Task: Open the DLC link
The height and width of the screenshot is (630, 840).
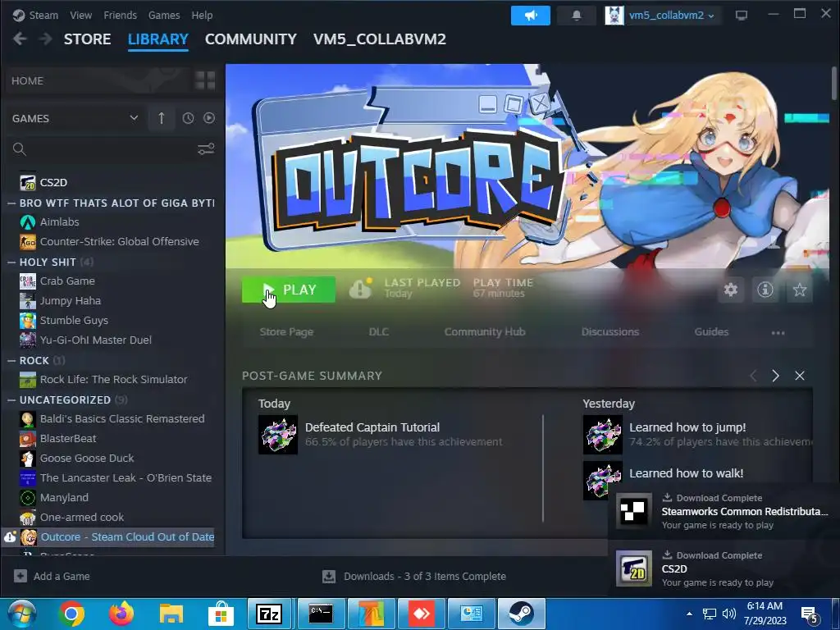Action: click(379, 331)
